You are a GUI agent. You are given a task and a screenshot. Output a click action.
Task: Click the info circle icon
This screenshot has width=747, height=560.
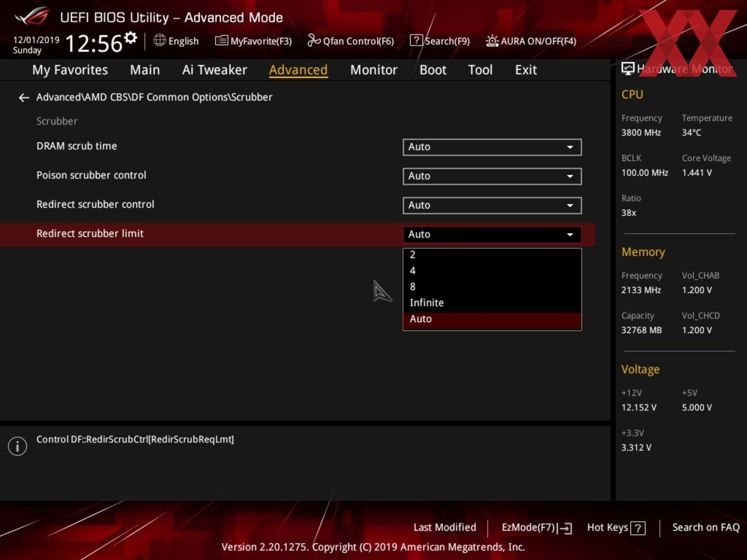(18, 446)
